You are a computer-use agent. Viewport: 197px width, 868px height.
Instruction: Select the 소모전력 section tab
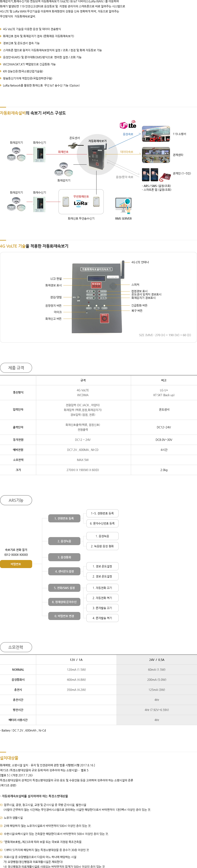pos(16,647)
